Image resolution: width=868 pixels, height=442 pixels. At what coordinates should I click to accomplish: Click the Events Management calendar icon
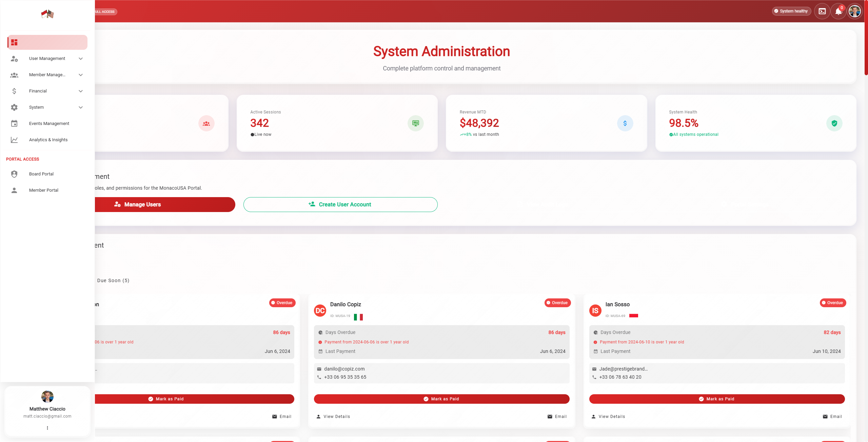point(14,124)
